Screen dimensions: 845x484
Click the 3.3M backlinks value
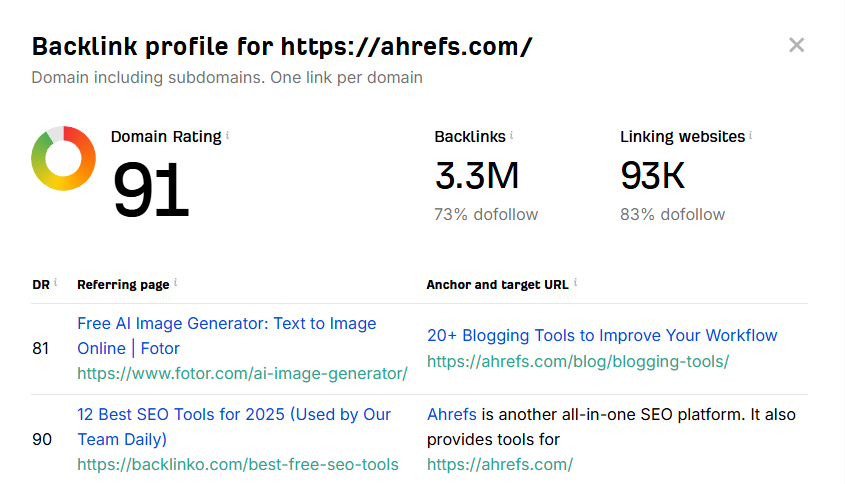pyautogui.click(x=476, y=176)
